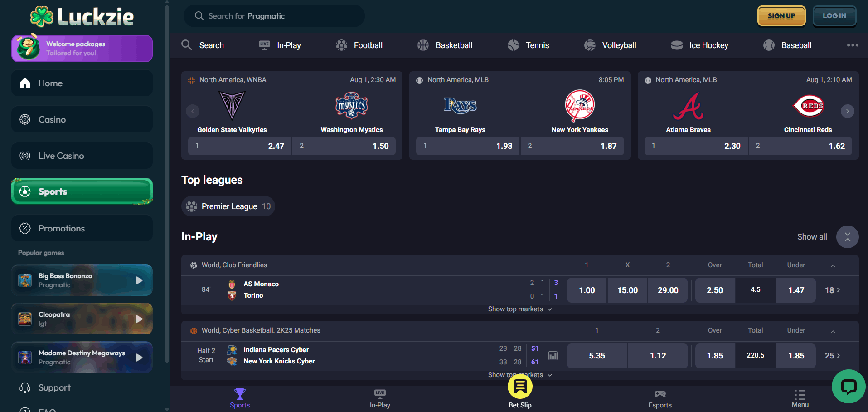Show next featured match arrow
The height and width of the screenshot is (412, 868).
click(x=847, y=111)
